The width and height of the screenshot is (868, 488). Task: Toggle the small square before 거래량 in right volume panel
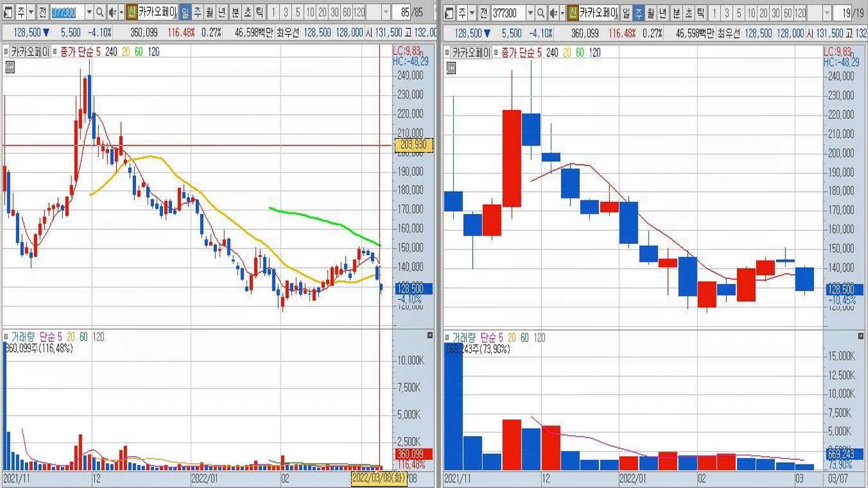pyautogui.click(x=447, y=338)
